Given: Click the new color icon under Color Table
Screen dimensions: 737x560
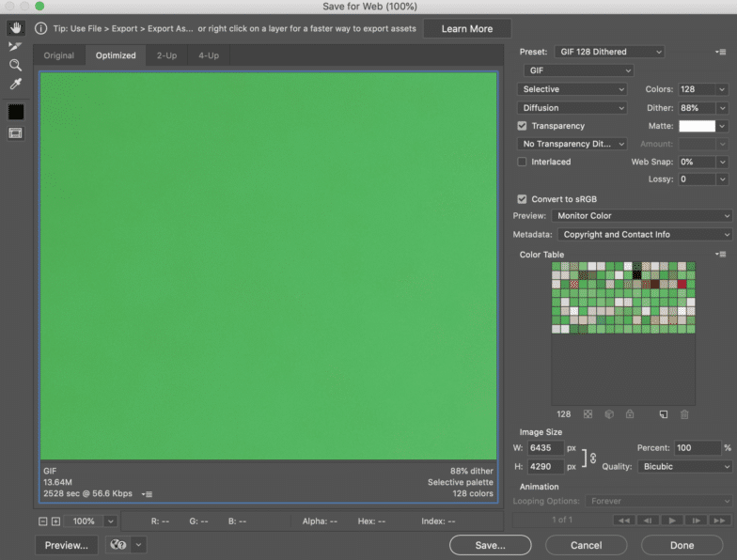Looking at the screenshot, I should [663, 413].
